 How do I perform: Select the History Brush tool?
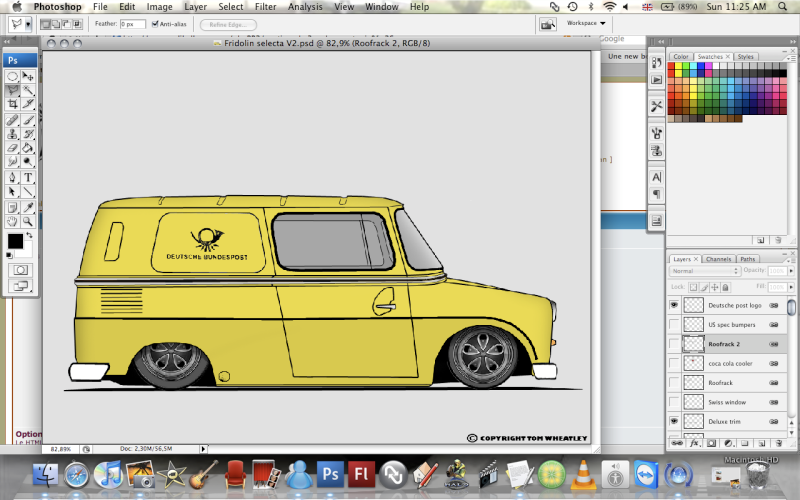tap(28, 134)
